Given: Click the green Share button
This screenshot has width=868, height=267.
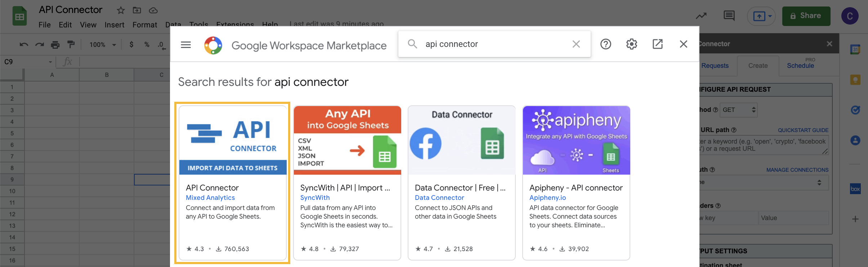Looking at the screenshot, I should [806, 16].
